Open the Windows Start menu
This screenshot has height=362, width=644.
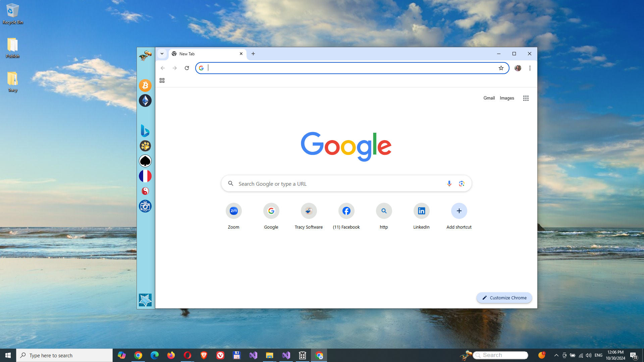tap(8, 355)
